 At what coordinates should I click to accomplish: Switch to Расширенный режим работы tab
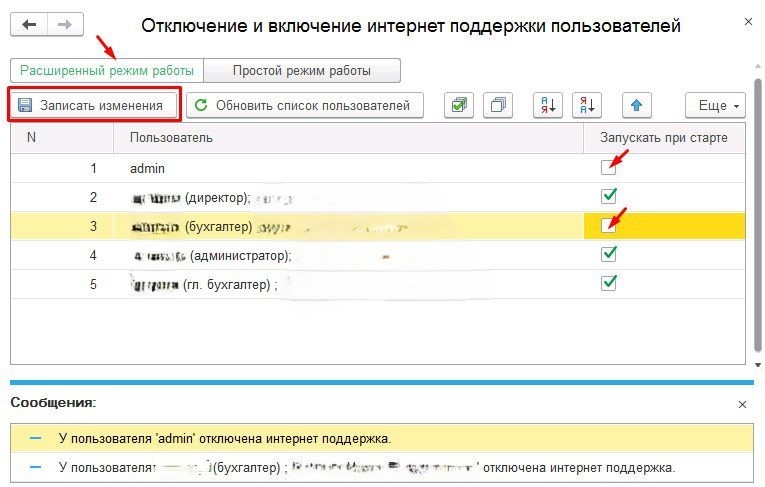point(107,71)
